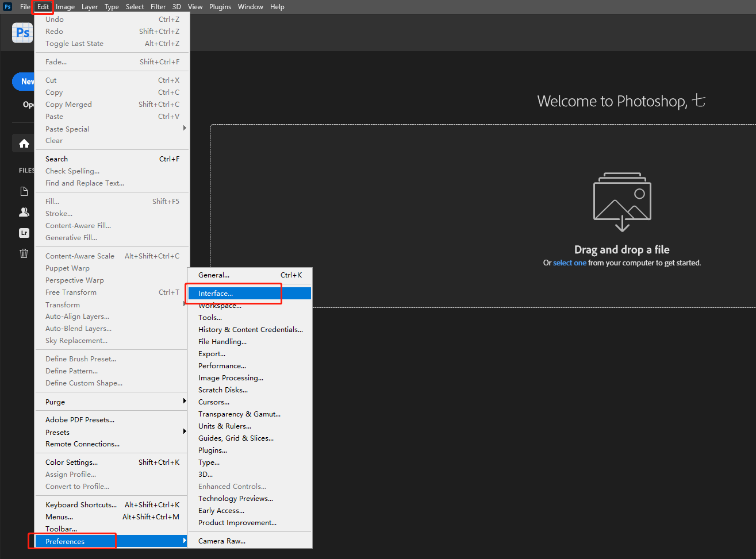Click the select one link
The width and height of the screenshot is (756, 559).
point(570,263)
